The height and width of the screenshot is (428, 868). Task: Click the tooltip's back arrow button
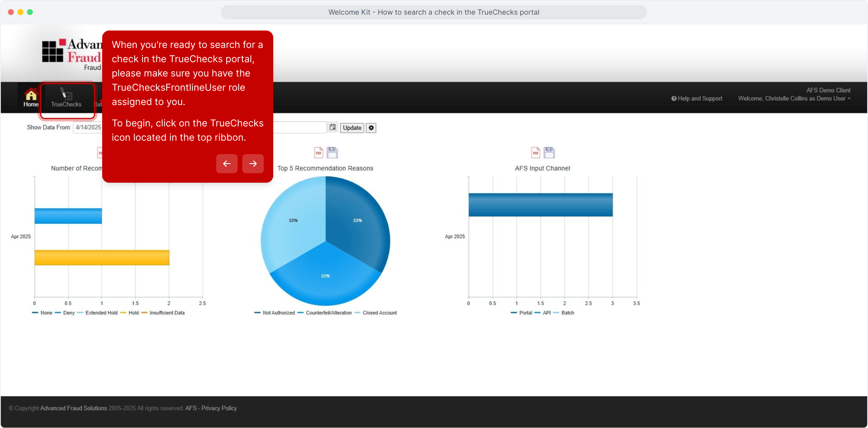point(227,164)
